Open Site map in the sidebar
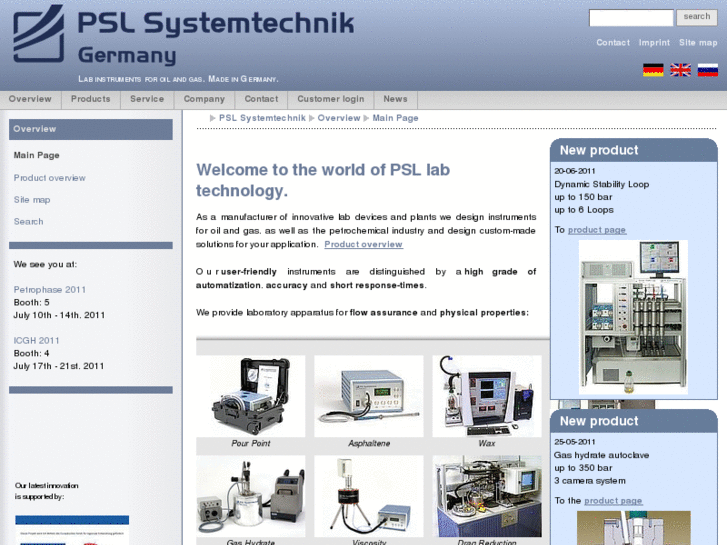The width and height of the screenshot is (727, 545). pos(32,200)
